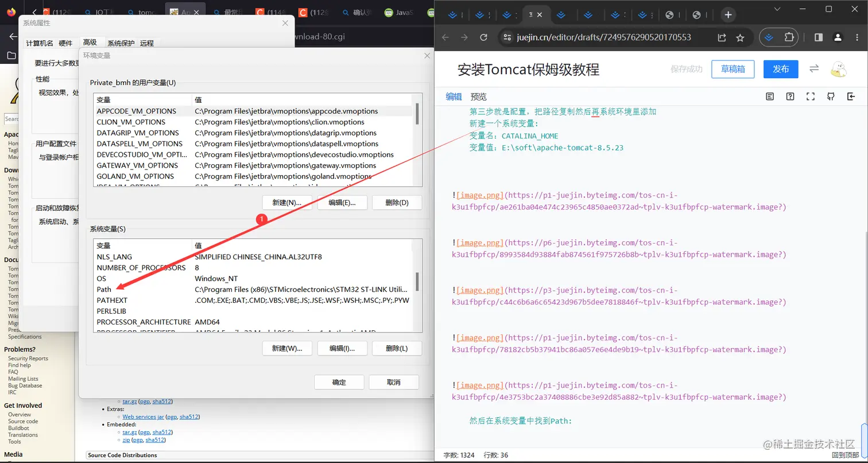Edit the article title 安装Tomcat保姆级教程
The width and height of the screenshot is (868, 463).
tap(528, 70)
